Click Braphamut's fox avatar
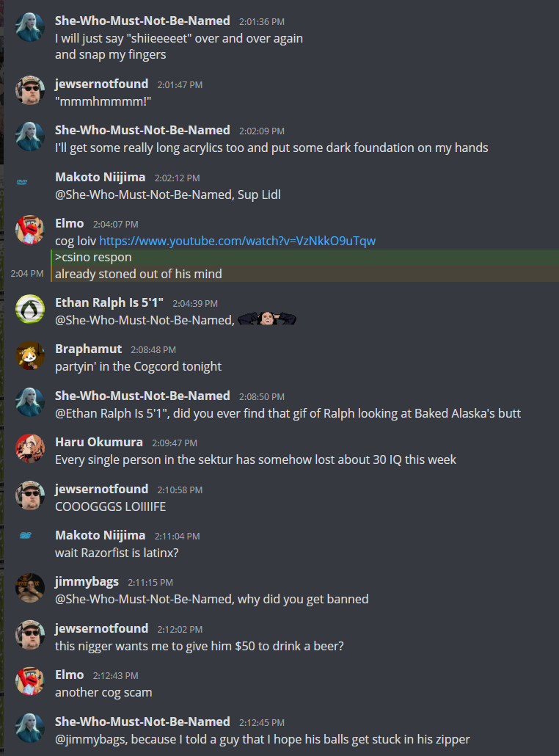The width and height of the screenshot is (559, 756). coord(30,355)
